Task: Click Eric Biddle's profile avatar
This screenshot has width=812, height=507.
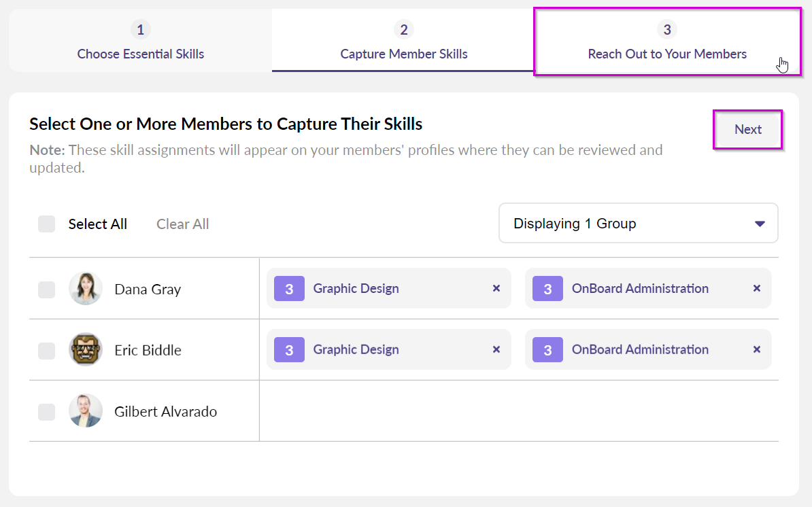Action: click(x=86, y=350)
